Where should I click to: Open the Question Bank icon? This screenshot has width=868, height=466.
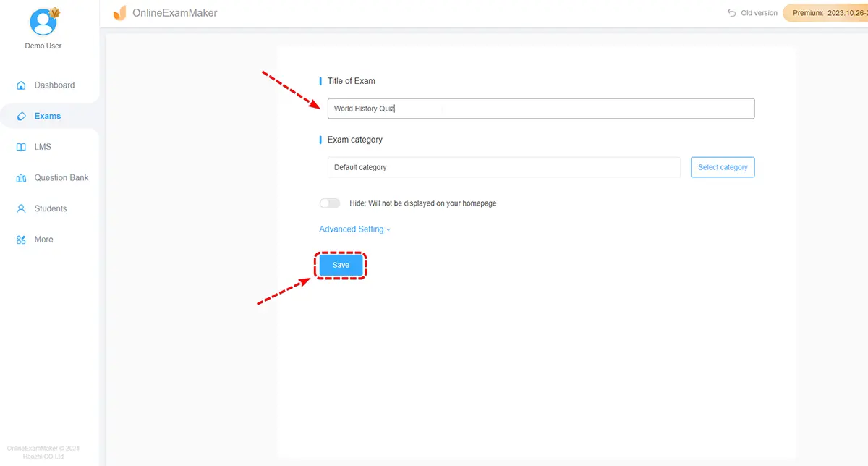click(21, 178)
